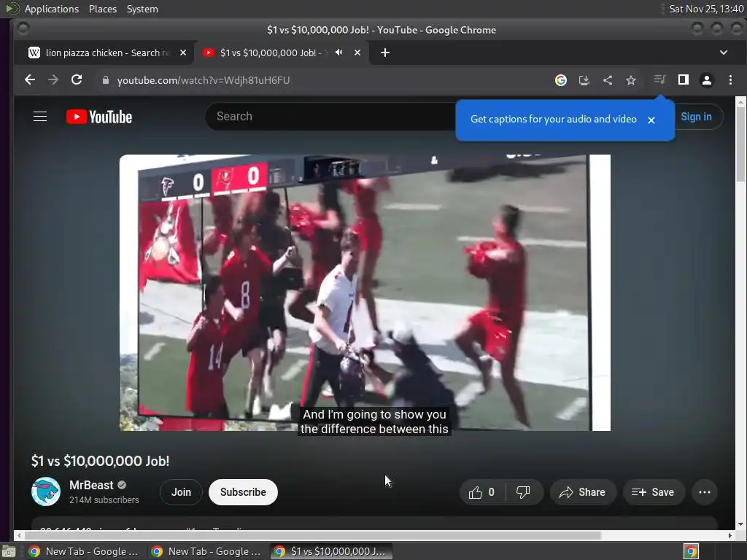747x560 pixels.
Task: Open the MrBeast channel avatar
Action: pos(46,491)
